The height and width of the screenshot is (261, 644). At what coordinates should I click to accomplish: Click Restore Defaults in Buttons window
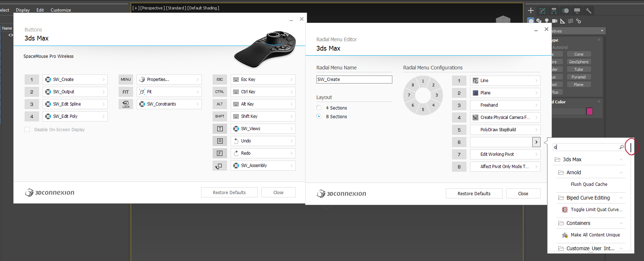(229, 192)
